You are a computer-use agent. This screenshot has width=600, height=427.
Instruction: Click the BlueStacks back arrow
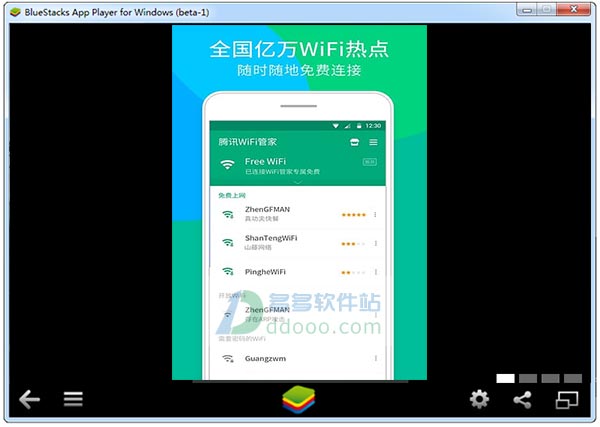tap(29, 399)
